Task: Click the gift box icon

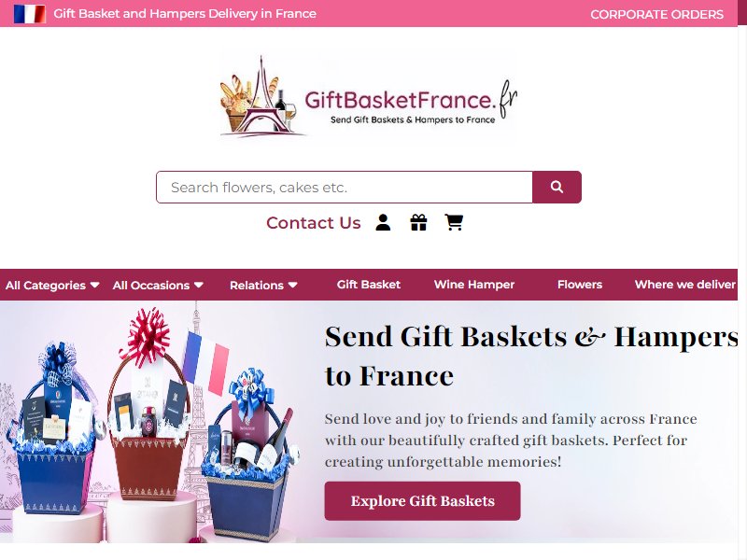Action: [418, 222]
